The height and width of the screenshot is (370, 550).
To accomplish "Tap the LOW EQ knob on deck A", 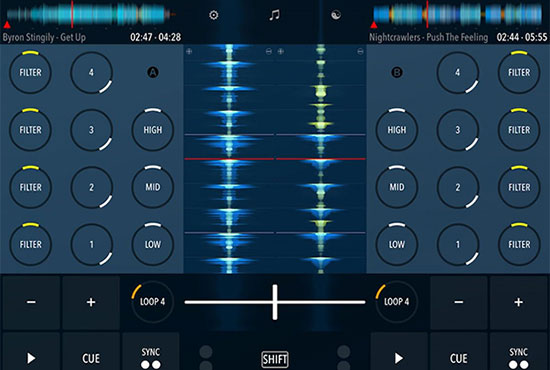I will point(153,244).
